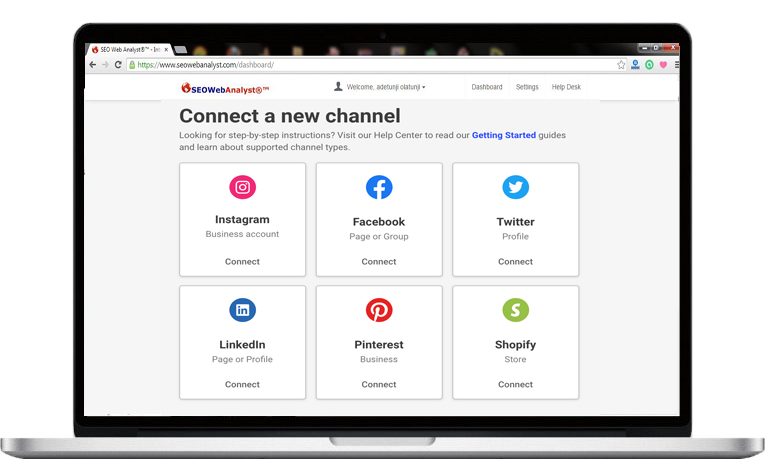Click the Twitter 'Profile' subtitle
Screen dimensions: 765x459
[516, 236]
